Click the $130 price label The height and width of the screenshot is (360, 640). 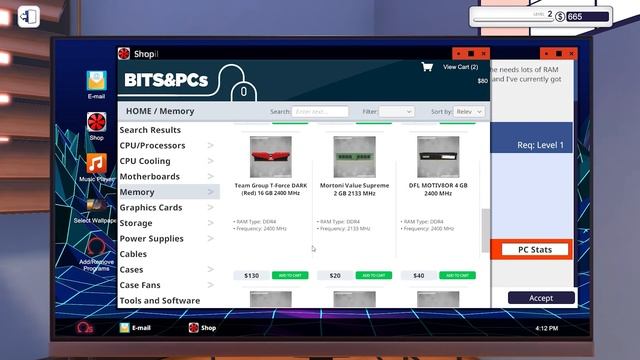pyautogui.click(x=251, y=276)
